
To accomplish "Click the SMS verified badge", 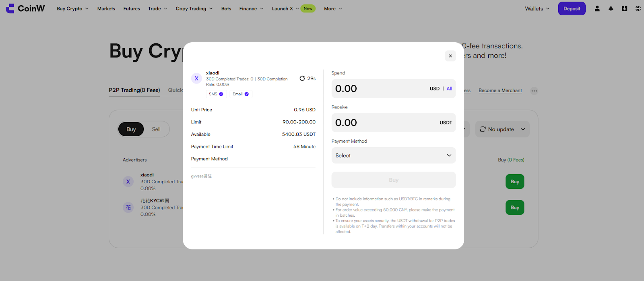I will pos(216,94).
